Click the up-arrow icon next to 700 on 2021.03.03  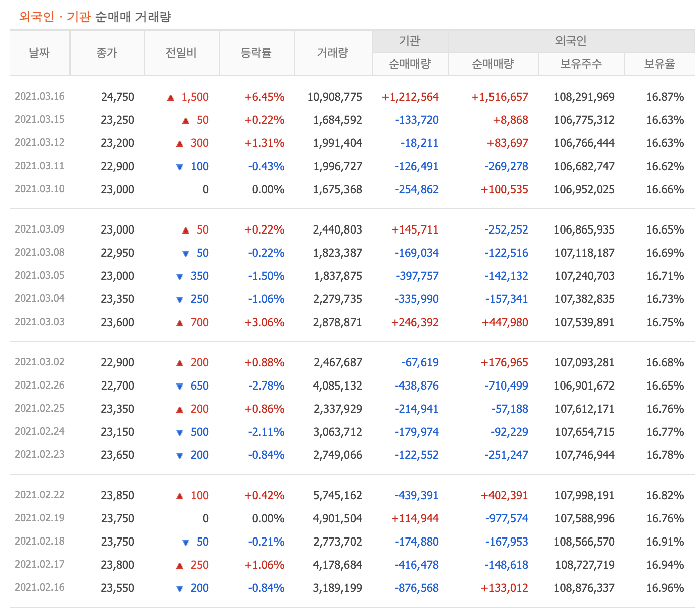pyautogui.click(x=180, y=322)
